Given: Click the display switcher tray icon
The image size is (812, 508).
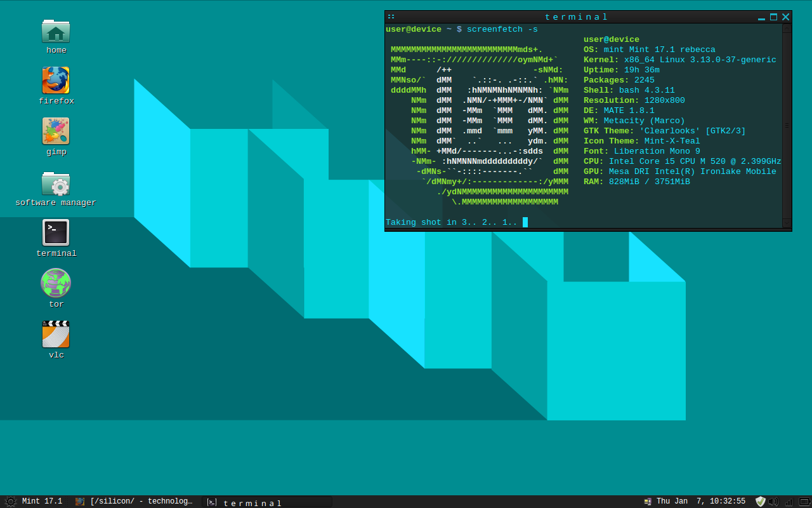Looking at the screenshot, I should tap(648, 502).
